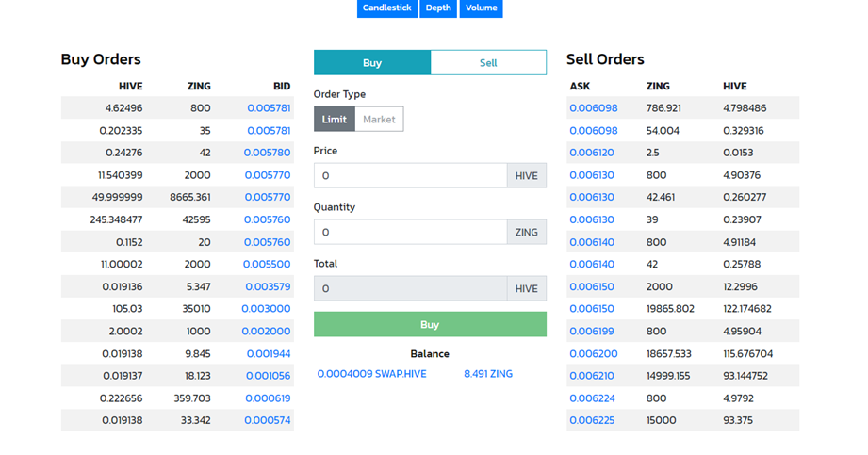Select bid 0.005760 in the 42595 ZING row
The image size is (868, 455).
(267, 219)
